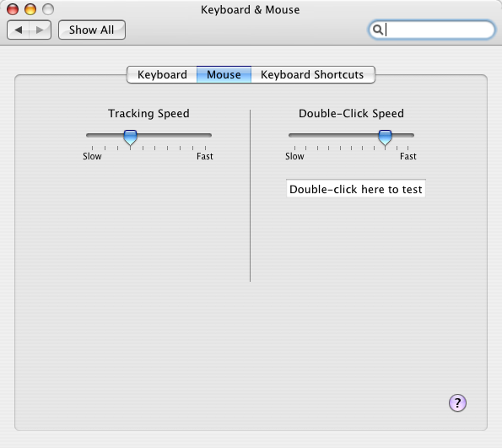Click the Double-Click Speed slider thumb
Screen dimensions: 502x448
tap(385, 138)
